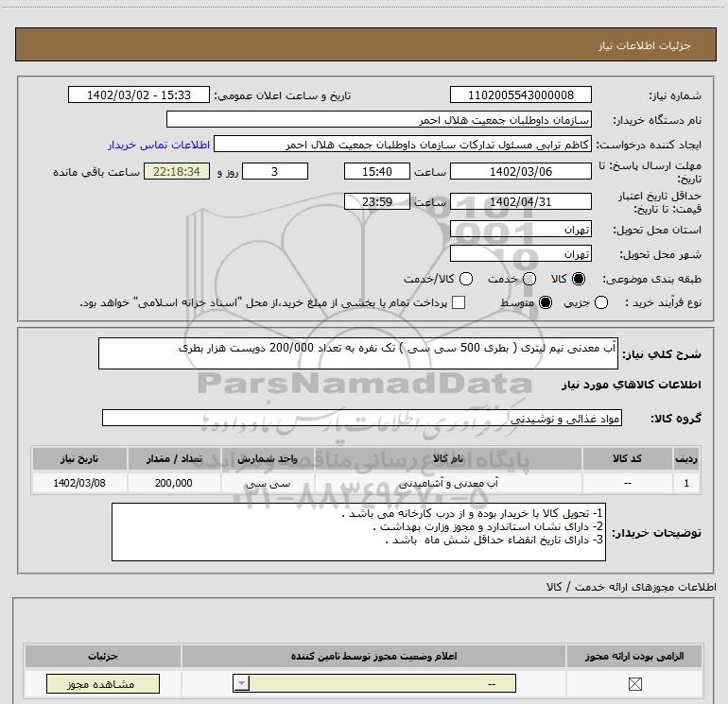The image size is (728, 704).
Task: Click the deadline time field 15:40
Action: pyautogui.click(x=377, y=171)
